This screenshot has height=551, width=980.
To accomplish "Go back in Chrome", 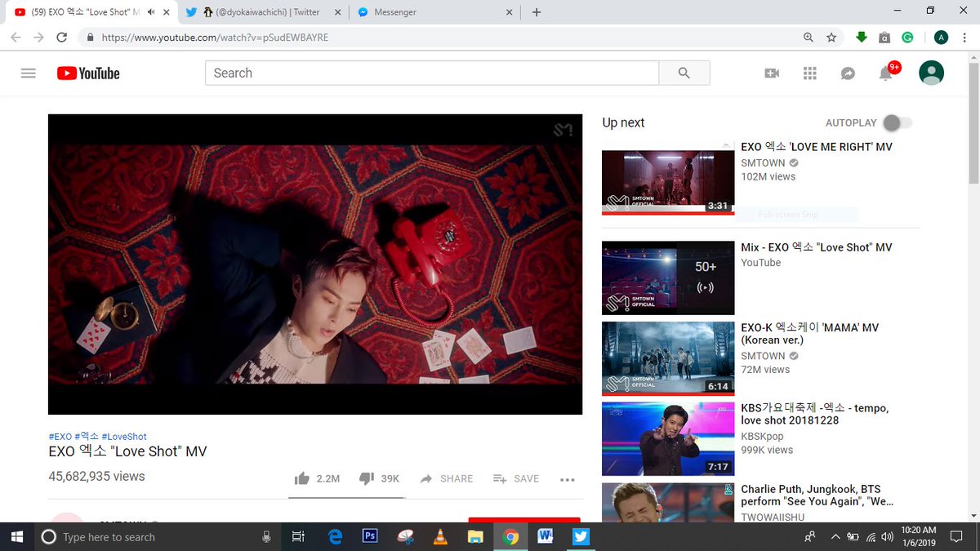I will point(16,37).
